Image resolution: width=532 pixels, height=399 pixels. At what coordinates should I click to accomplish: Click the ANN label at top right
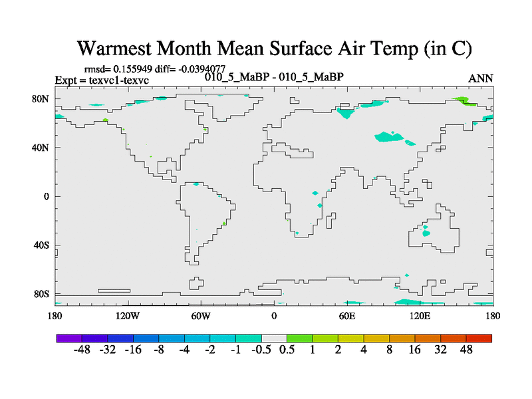480,78
